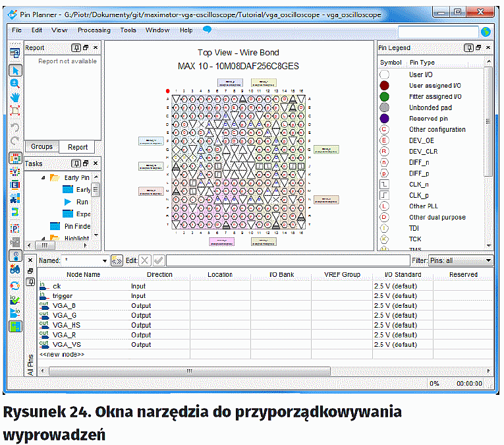Click the fit-in-window tool icon

[x=15, y=110]
